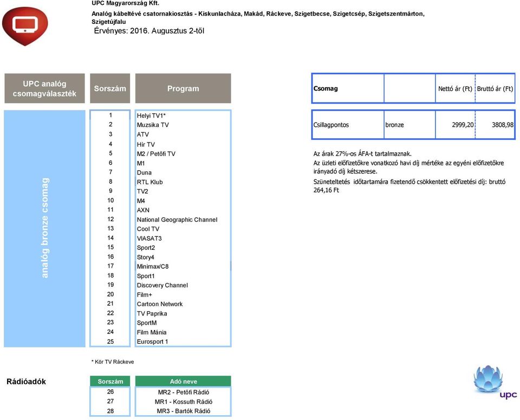Click channel number 25 in Sorszám column
This screenshot has width=520, height=420.
[110, 341]
